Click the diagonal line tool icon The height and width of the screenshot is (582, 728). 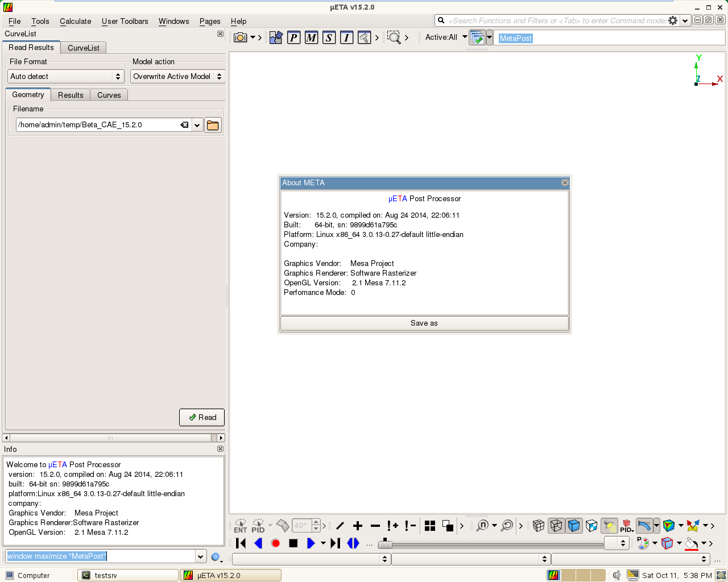click(x=340, y=526)
